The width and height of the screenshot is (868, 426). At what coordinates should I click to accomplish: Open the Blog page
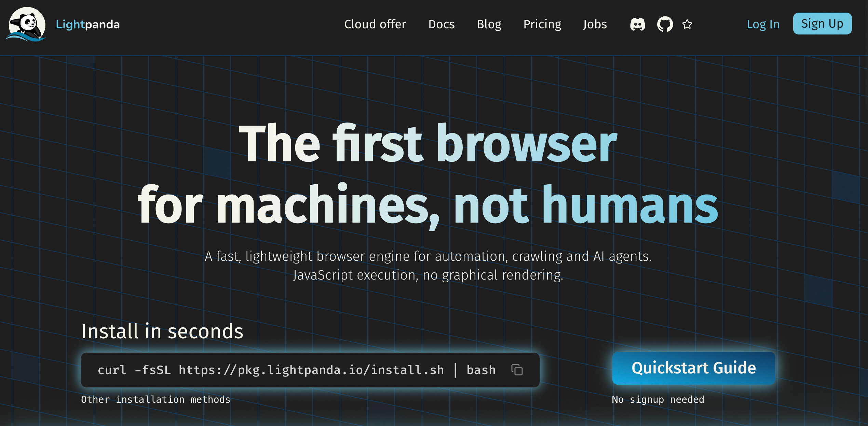click(489, 24)
